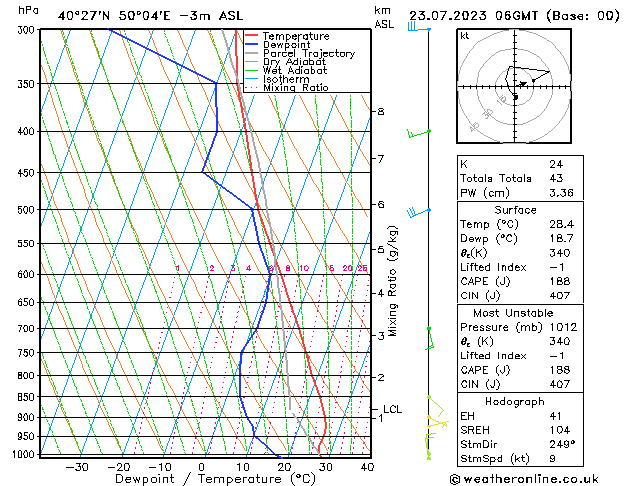Click the SREH value '104'
This screenshot has width=629, height=486.
pos(560,430)
